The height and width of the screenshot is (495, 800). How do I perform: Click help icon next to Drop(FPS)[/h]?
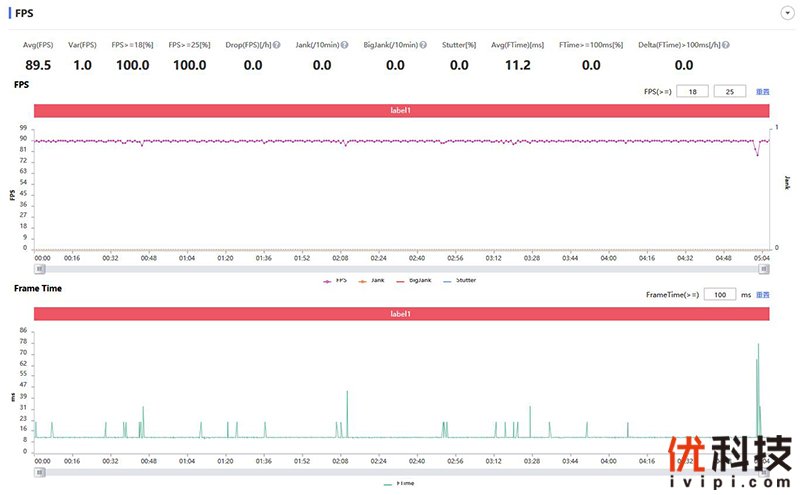tap(276, 45)
